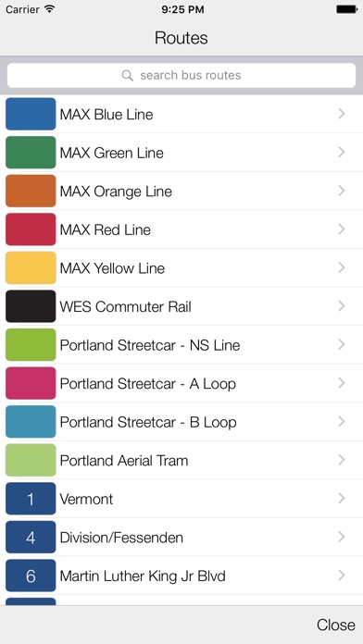The height and width of the screenshot is (644, 363).
Task: Click the yellow MAX Yellow Line swatch
Action: pos(31,267)
